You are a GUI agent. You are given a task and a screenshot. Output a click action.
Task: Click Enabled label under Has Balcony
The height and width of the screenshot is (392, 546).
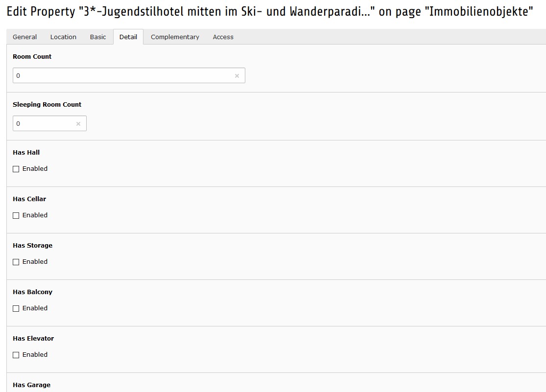click(x=35, y=308)
